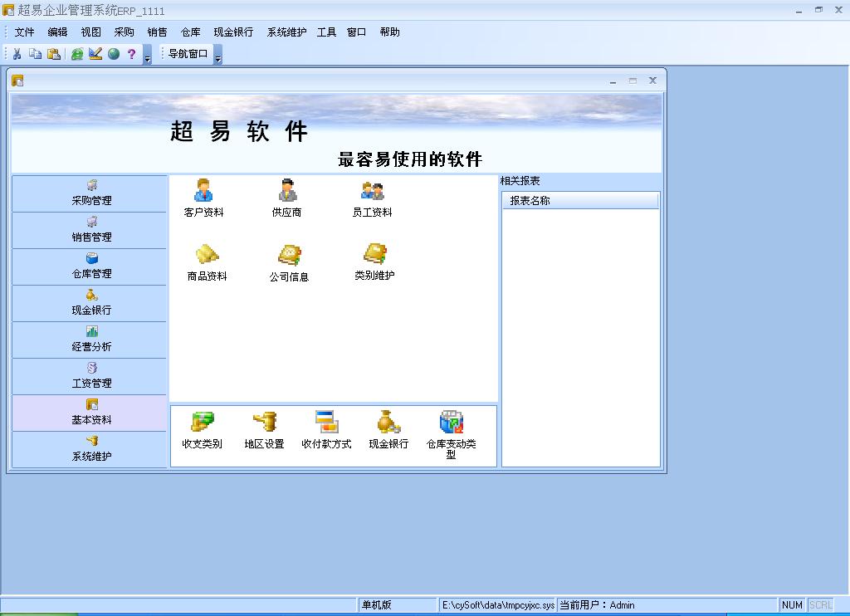The height and width of the screenshot is (616, 850).
Task: Open the 客户资料 customer data icon
Action: pyautogui.click(x=203, y=198)
